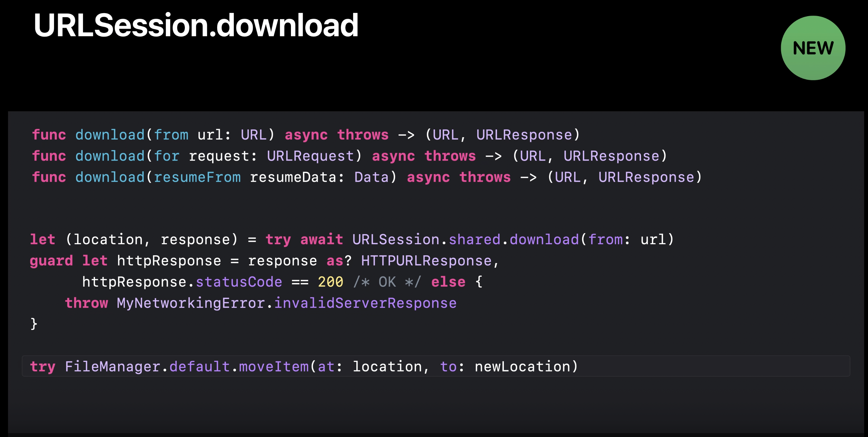Click the OK comment text
868x437 pixels.
(387, 282)
